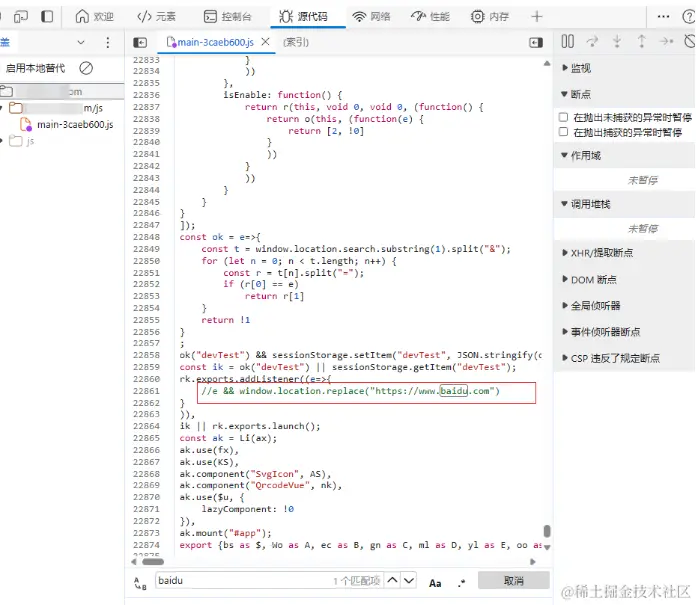Click the Cancel (取消) button
The height and width of the screenshot is (605, 696).
click(514, 580)
